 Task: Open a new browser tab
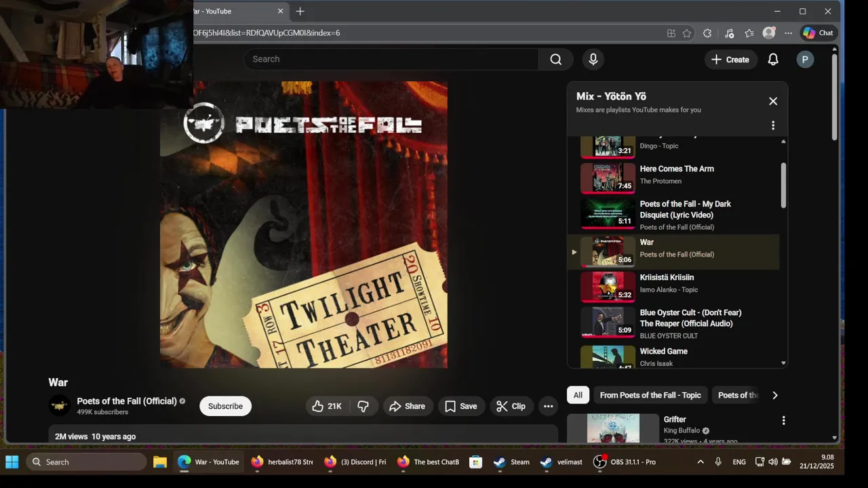point(300,11)
